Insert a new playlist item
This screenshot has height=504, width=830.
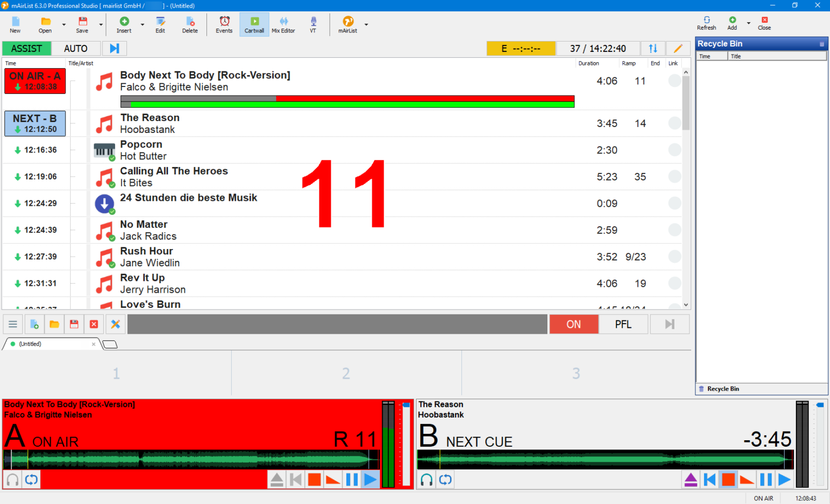coord(124,24)
